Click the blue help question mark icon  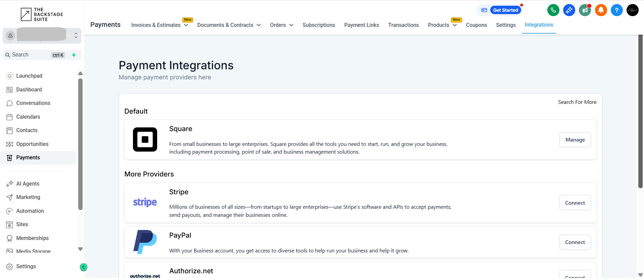pos(616,10)
